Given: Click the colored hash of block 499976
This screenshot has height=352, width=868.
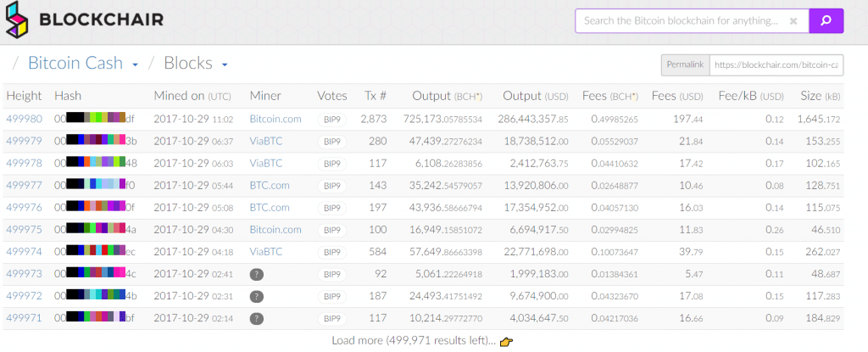Looking at the screenshot, I should click(x=95, y=207).
